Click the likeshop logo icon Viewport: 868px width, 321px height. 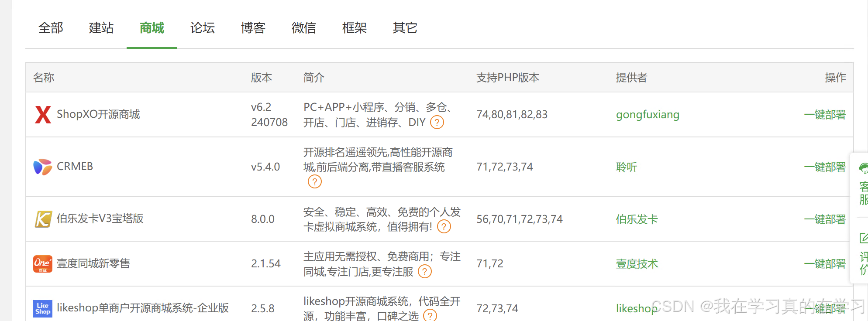43,308
